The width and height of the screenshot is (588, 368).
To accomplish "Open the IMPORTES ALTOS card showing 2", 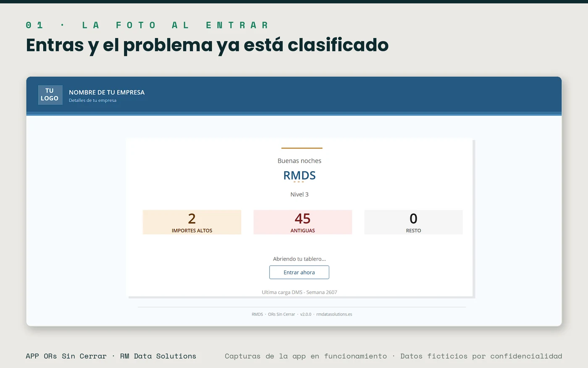I will [x=192, y=222].
